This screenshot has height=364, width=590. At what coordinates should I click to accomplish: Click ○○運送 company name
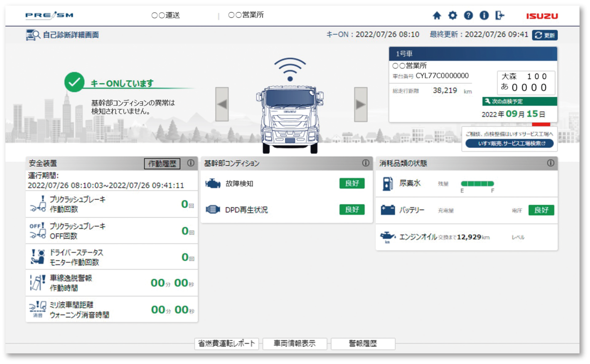click(166, 15)
